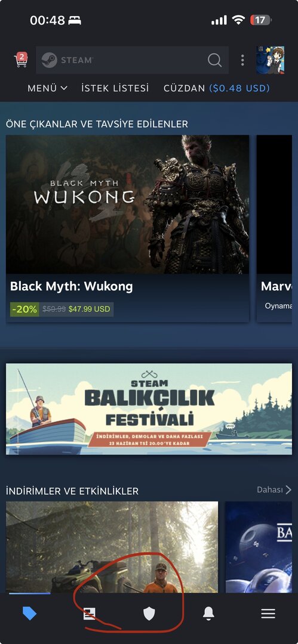Open the three-dot options menu
This screenshot has height=644, width=298.
[242, 60]
